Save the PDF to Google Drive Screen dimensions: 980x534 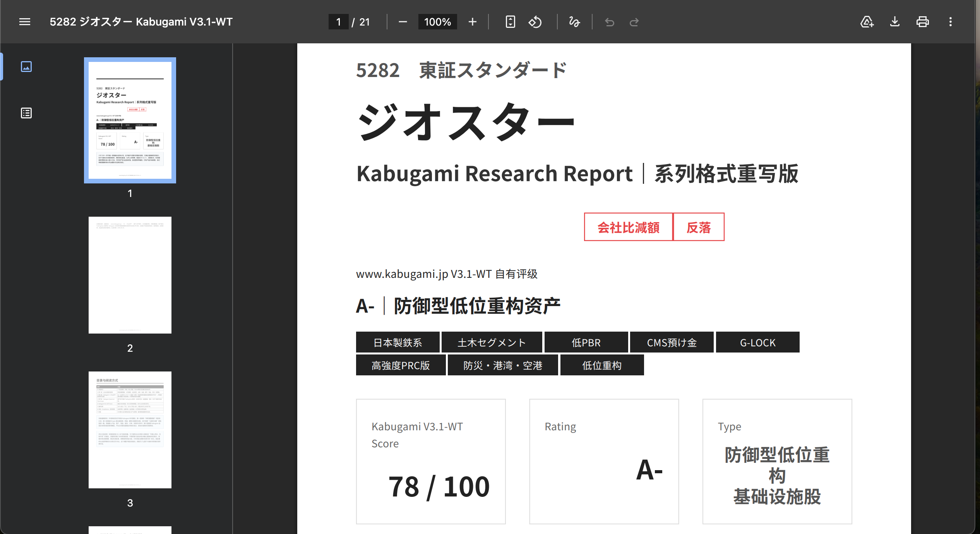pos(867,22)
